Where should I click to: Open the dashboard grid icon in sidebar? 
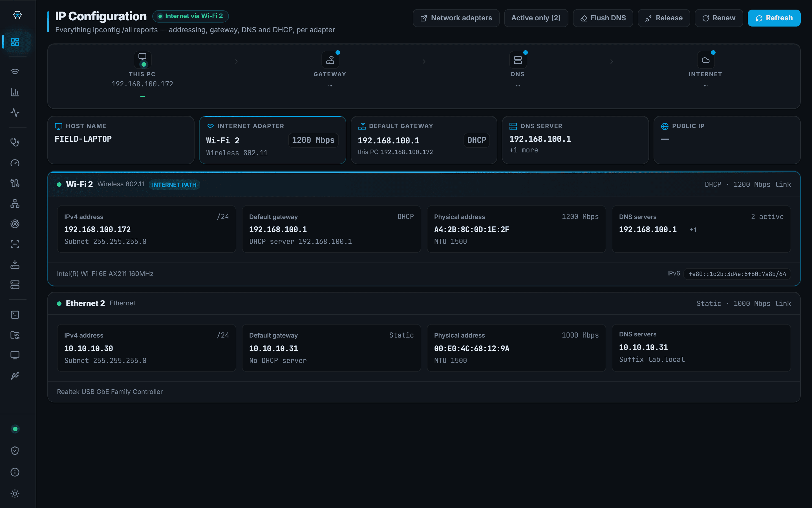pyautogui.click(x=15, y=42)
